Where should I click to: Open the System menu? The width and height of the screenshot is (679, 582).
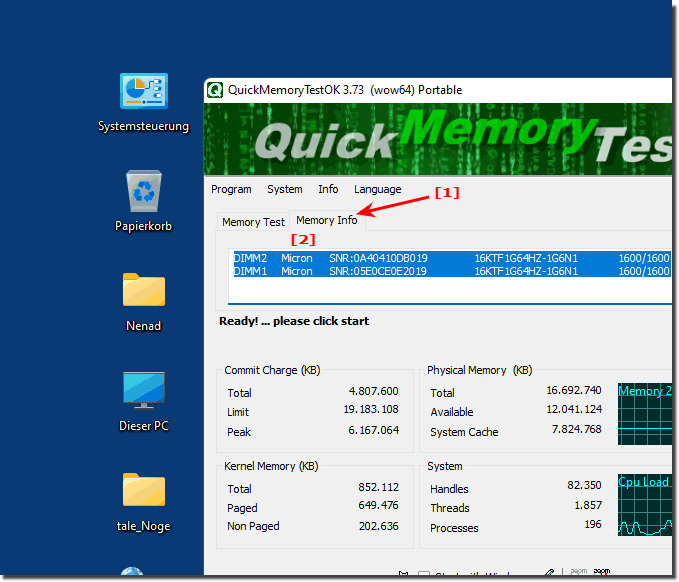click(285, 189)
